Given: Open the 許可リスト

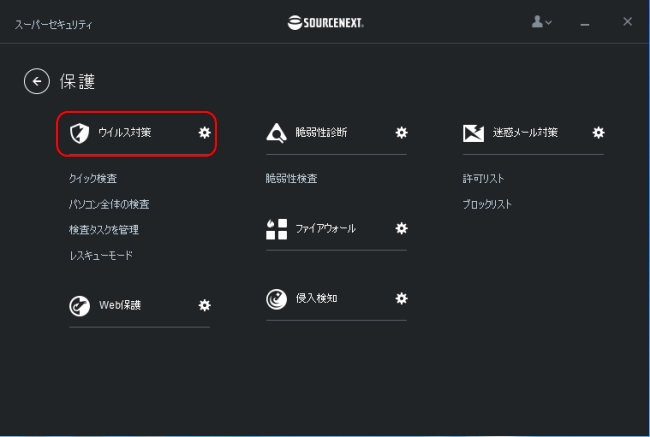Looking at the screenshot, I should pyautogui.click(x=483, y=179).
